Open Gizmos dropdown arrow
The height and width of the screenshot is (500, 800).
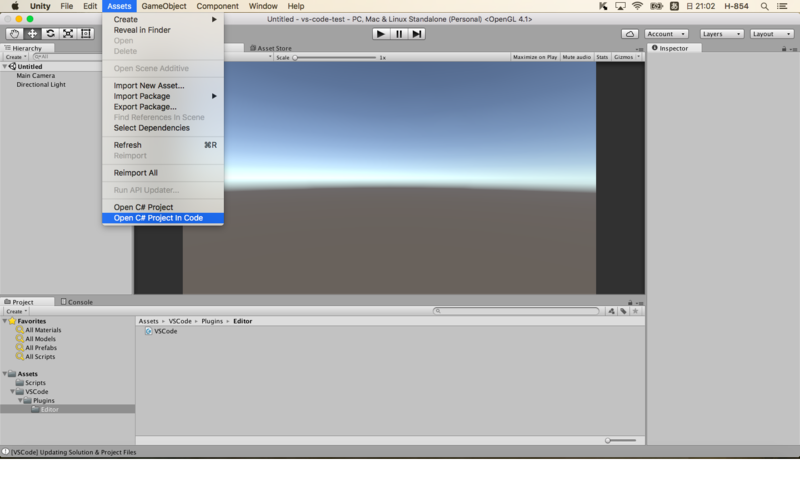638,57
